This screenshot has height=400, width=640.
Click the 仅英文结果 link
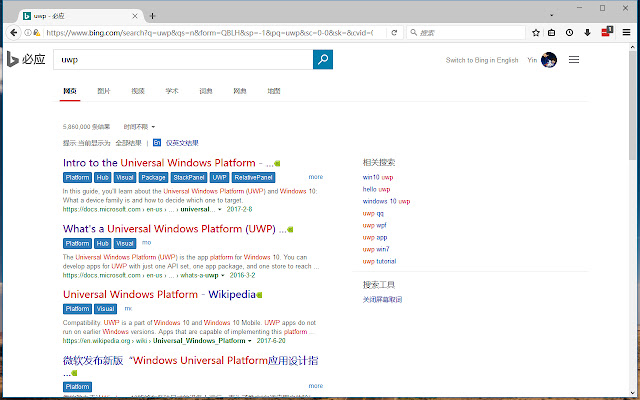pos(182,143)
